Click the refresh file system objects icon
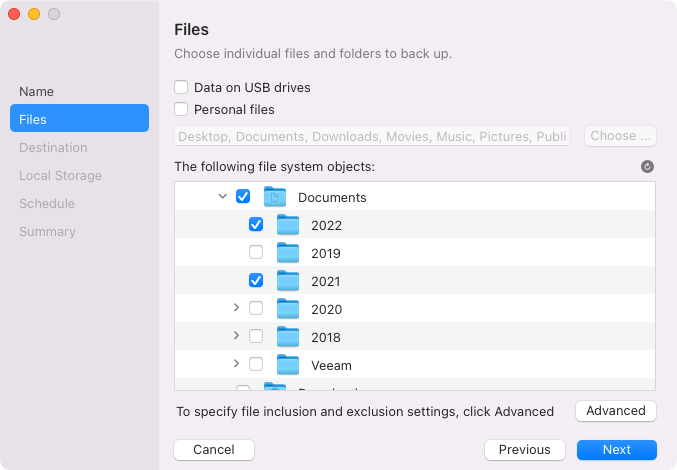Viewport: 677px width, 470px height. [x=647, y=167]
